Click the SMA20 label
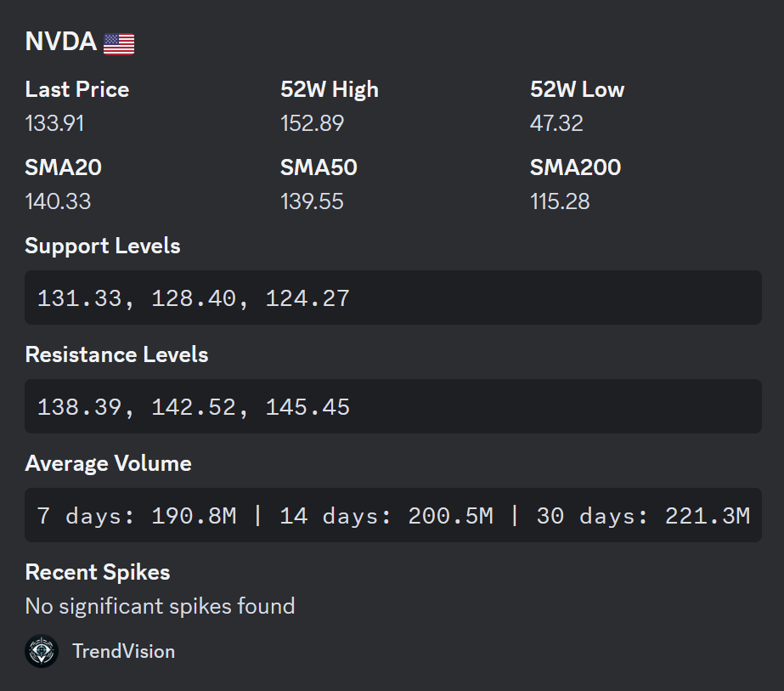 pos(63,167)
